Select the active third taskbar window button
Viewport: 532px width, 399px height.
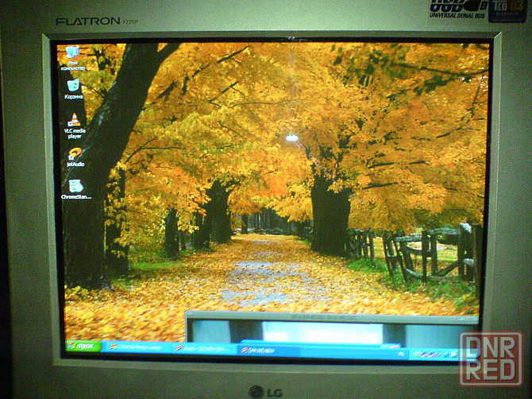click(x=268, y=350)
